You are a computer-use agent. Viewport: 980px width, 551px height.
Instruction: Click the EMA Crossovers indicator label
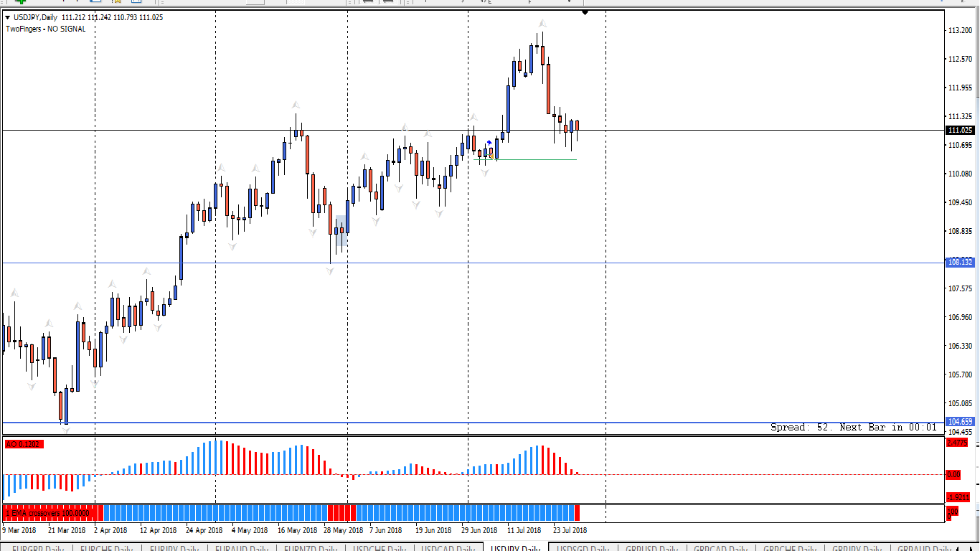coord(47,513)
